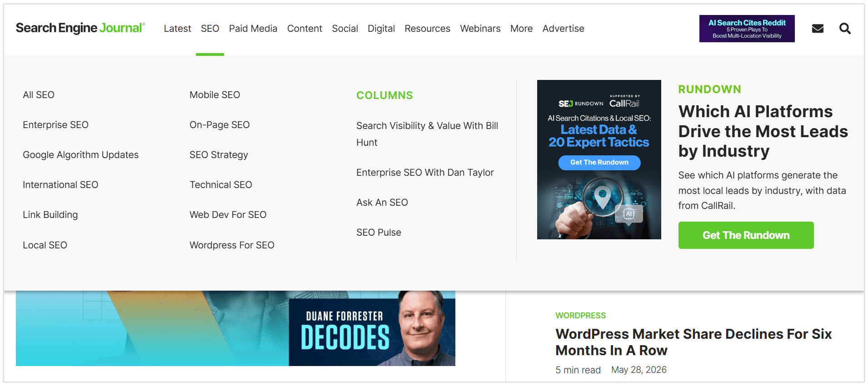Open the Content menu
Image resolution: width=868 pixels, height=386 pixels.
[x=304, y=29]
